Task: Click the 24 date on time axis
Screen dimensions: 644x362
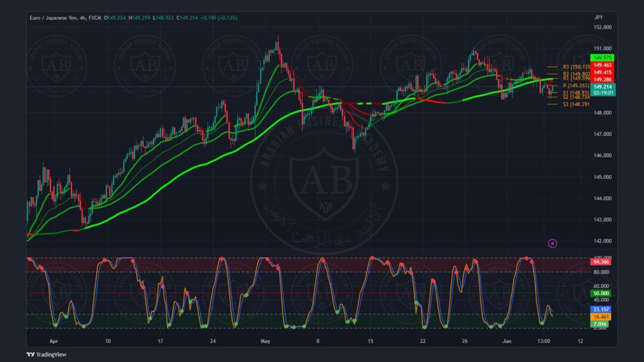Action: coord(213,341)
